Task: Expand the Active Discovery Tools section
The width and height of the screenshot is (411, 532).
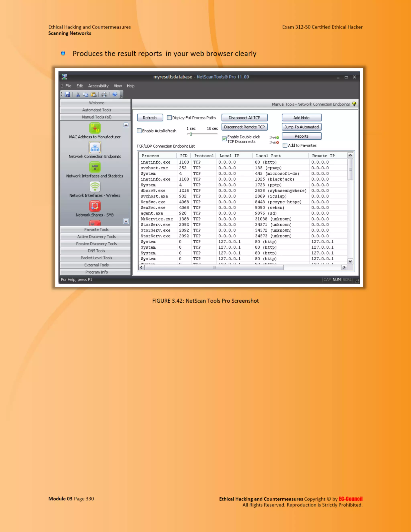Action: coord(96,236)
